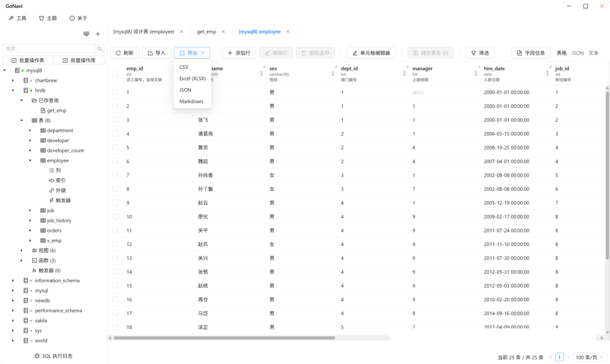The height and width of the screenshot is (364, 610).
Task: Open the 单元格编辑器 cell editor
Action: 371,53
